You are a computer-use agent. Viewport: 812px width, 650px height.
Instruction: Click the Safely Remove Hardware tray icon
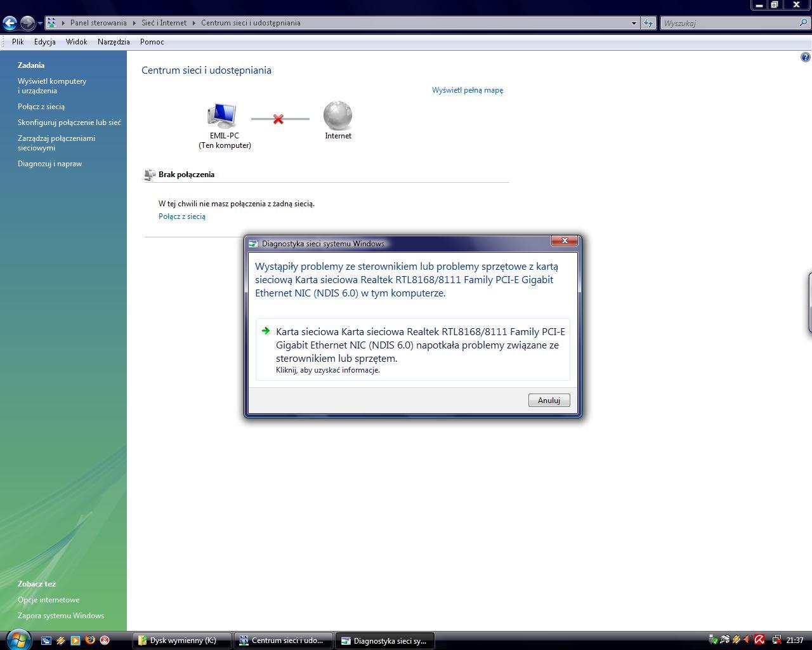coord(713,640)
